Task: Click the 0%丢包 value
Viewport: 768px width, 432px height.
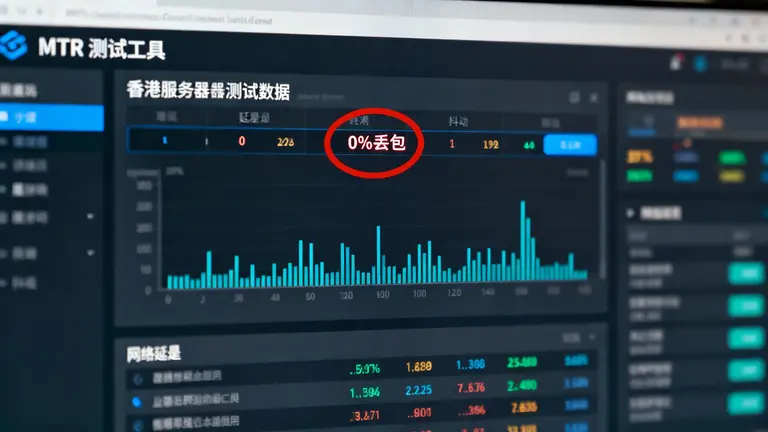Action: [x=377, y=143]
